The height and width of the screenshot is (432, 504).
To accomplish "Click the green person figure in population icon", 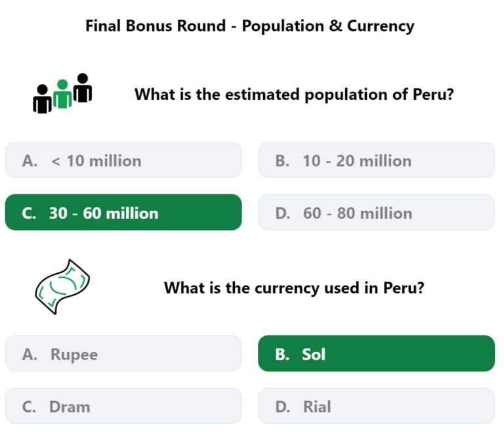I will pyautogui.click(x=62, y=94).
